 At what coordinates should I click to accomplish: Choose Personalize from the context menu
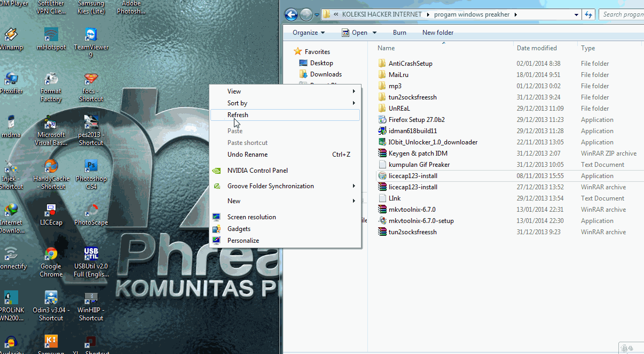click(285, 241)
